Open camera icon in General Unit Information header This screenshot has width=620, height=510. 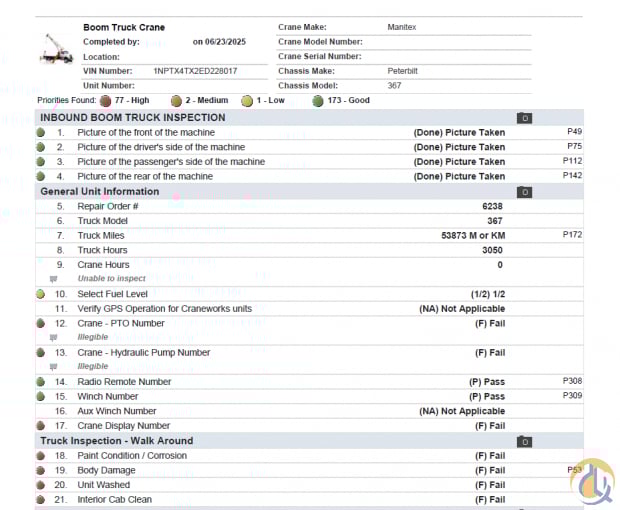click(524, 192)
